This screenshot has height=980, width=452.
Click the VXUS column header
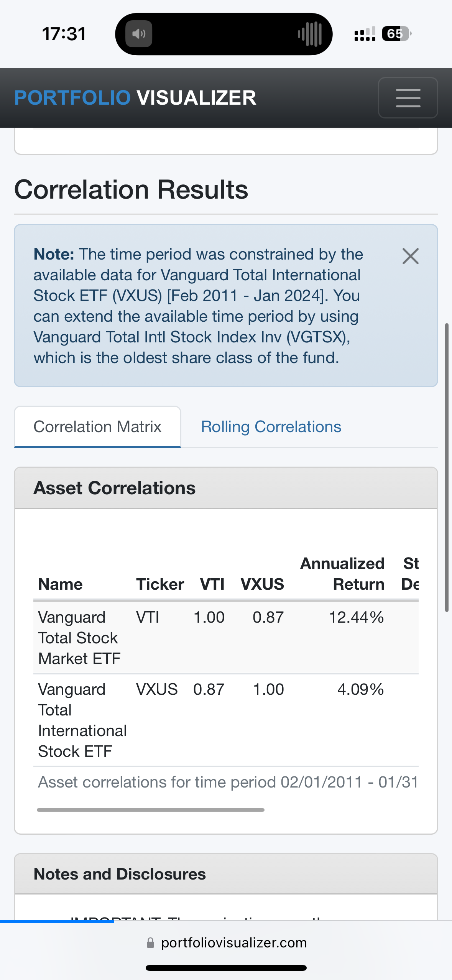(x=262, y=584)
